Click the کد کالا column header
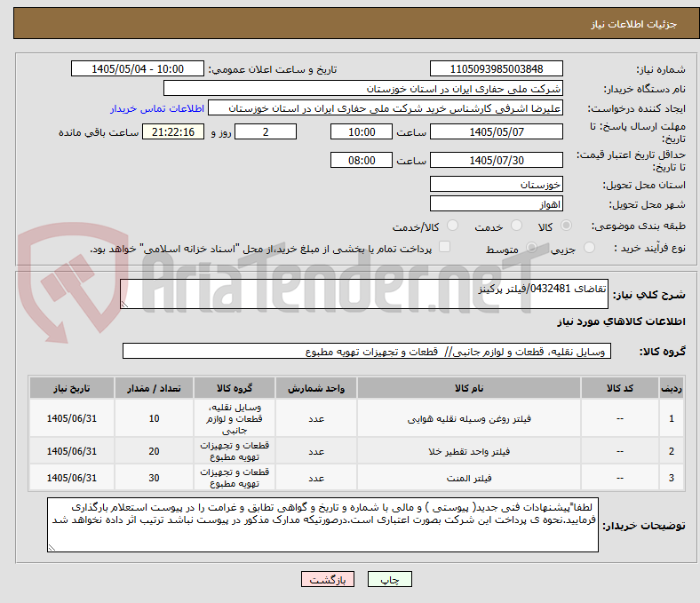Viewport: 700px width, 603px height. coord(620,388)
